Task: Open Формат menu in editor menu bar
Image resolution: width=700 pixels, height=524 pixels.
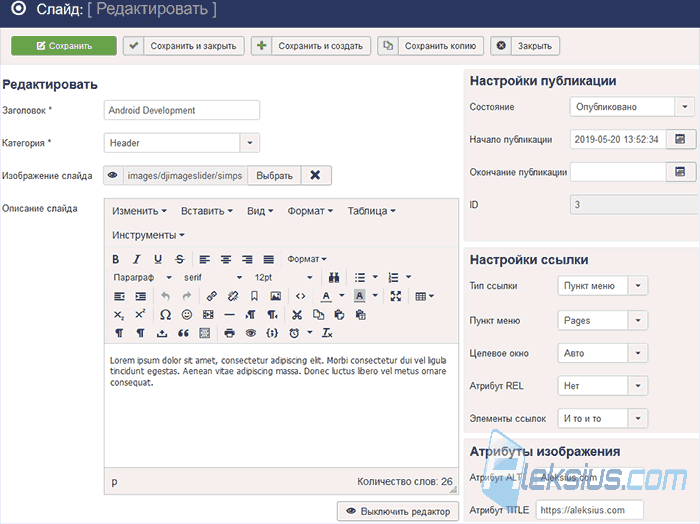Action: click(x=310, y=211)
